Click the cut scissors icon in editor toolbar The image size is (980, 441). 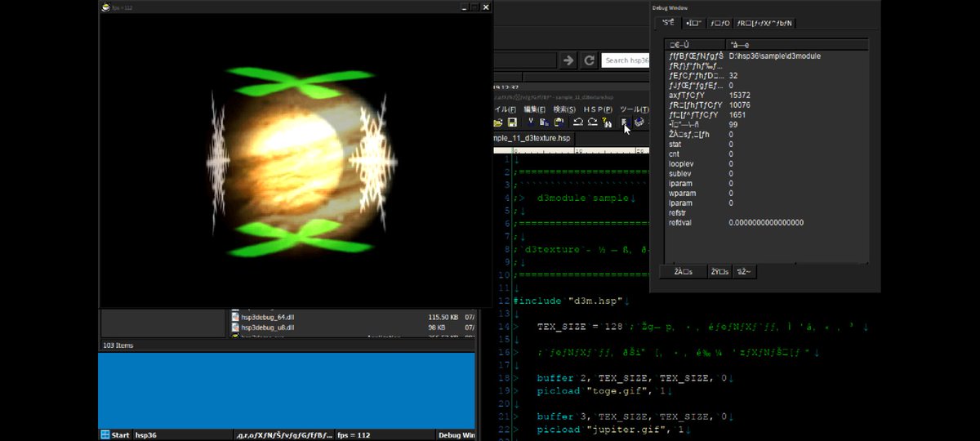point(531,122)
